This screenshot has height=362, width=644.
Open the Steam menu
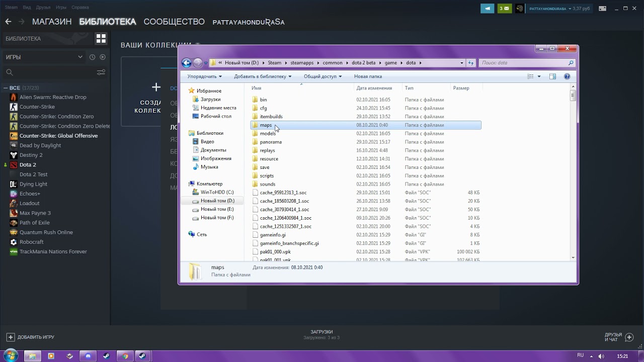click(11, 8)
